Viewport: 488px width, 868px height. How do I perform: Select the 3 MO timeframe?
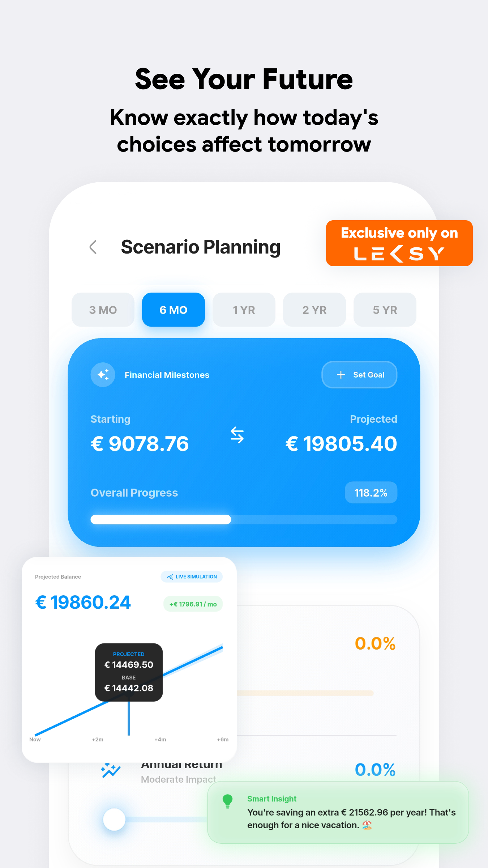tap(103, 310)
